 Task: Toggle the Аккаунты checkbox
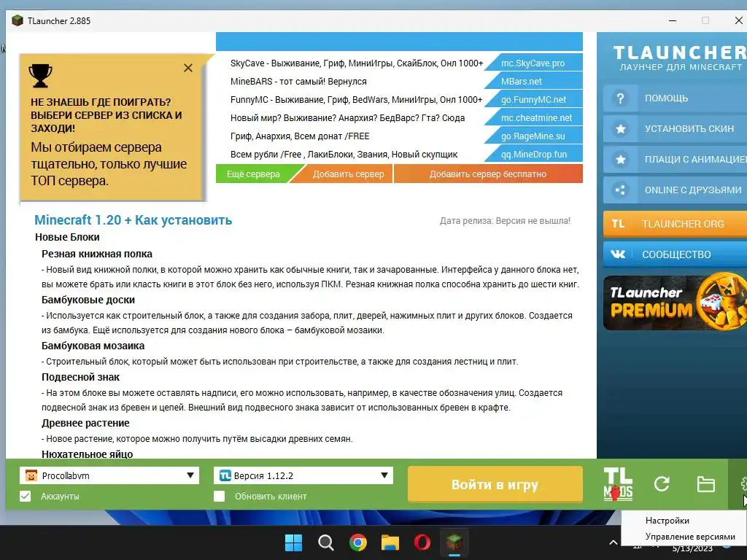(26, 496)
